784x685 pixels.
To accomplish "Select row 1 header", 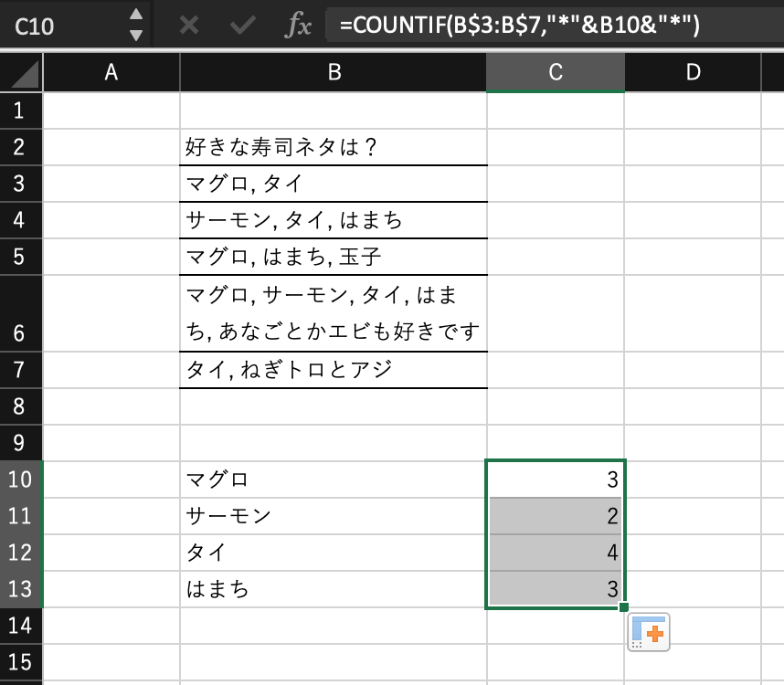I will click(21, 111).
